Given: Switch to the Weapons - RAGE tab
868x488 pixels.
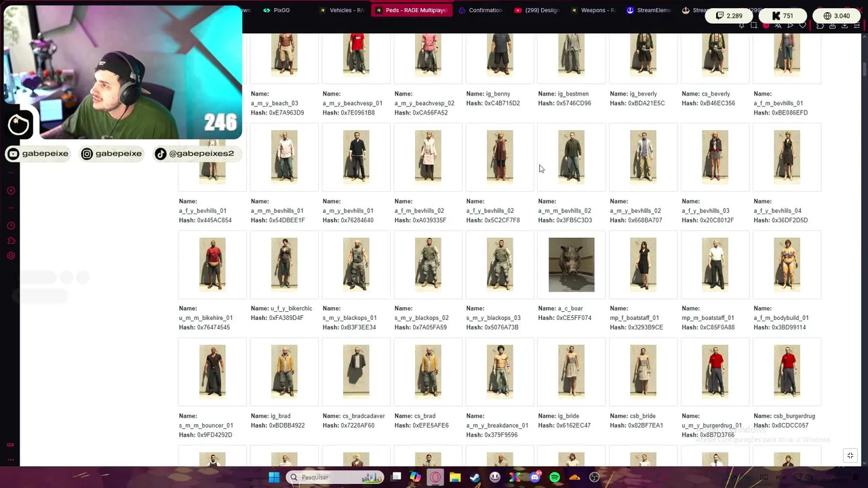Looking at the screenshot, I should (594, 10).
